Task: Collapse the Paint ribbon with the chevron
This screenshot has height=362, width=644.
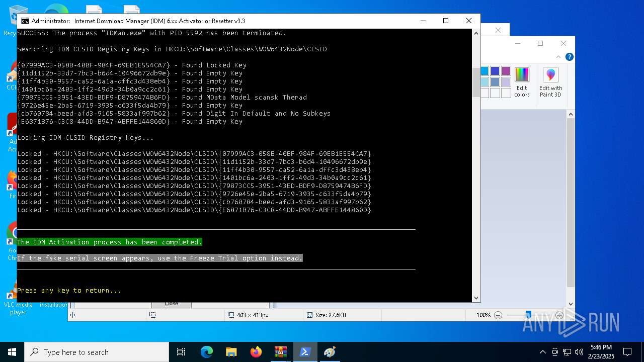Action: (558, 57)
